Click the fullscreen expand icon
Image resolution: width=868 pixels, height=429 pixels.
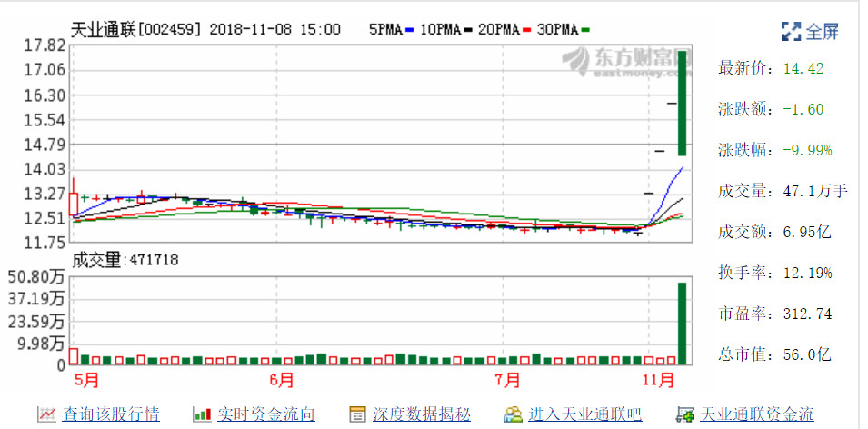pyautogui.click(x=791, y=31)
